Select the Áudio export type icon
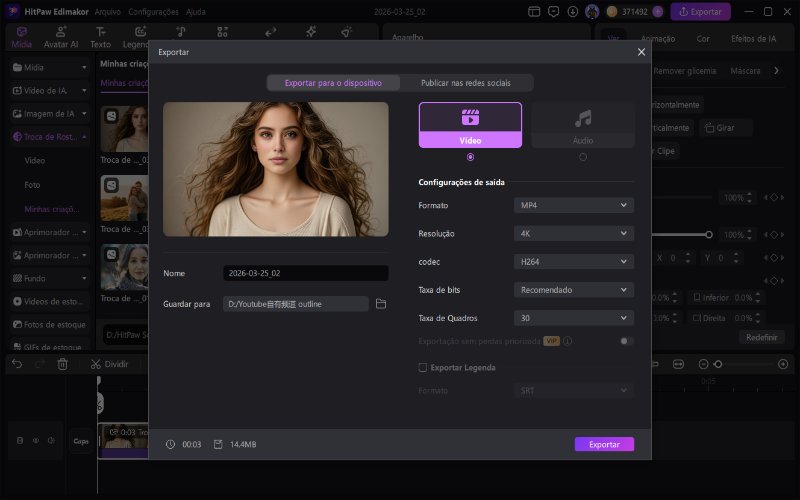 [x=582, y=118]
